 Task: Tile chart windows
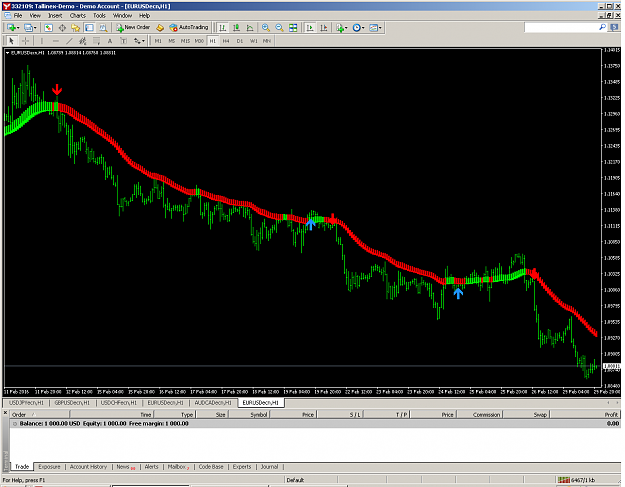coord(293,27)
